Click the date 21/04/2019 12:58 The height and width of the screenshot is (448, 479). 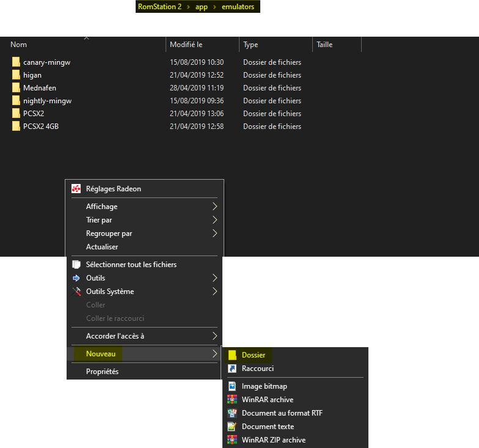coord(197,126)
